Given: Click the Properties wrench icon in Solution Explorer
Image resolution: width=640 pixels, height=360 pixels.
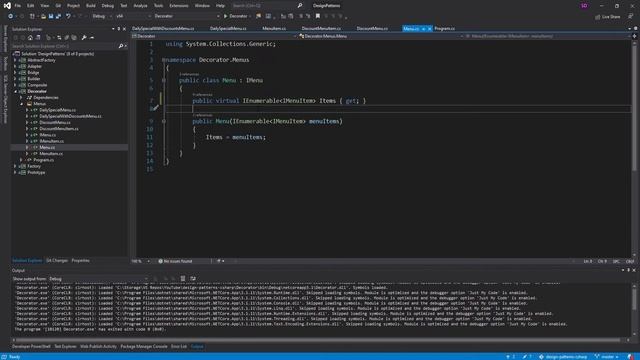Looking at the screenshot, I should [84, 38].
